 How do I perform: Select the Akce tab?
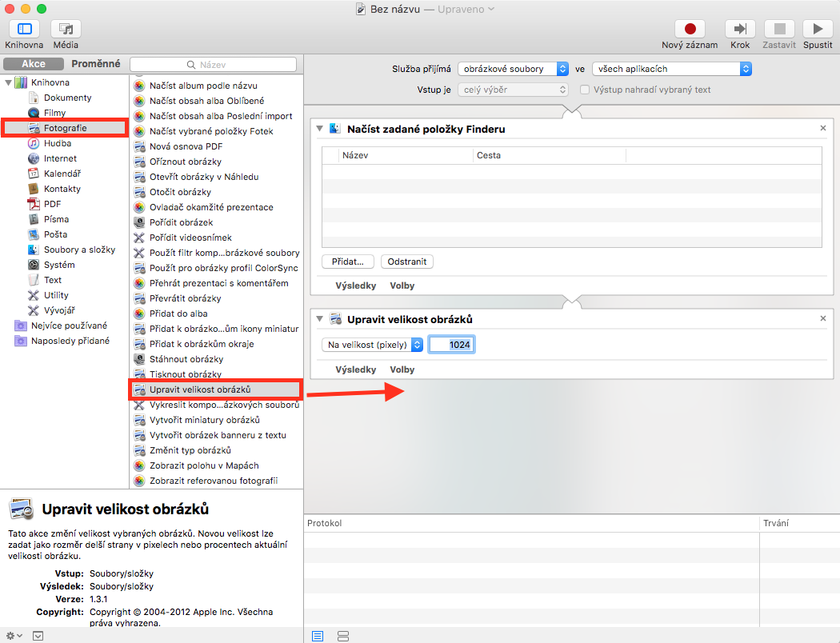34,64
